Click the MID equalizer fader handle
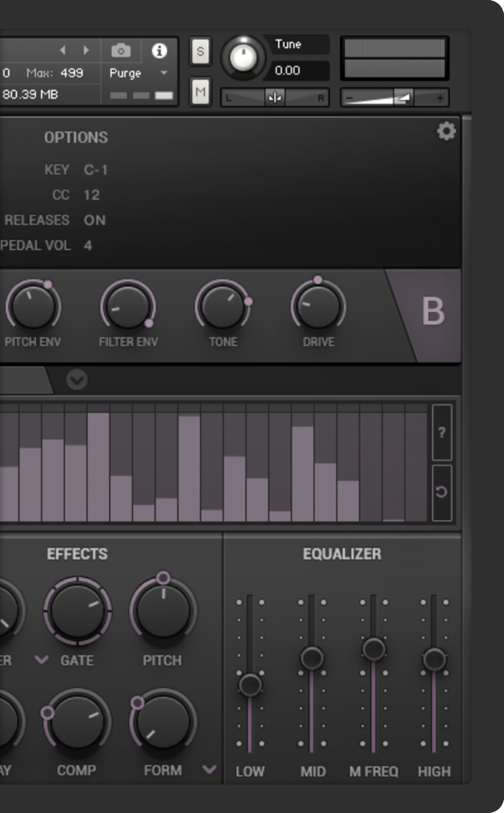Image resolution: width=504 pixels, height=813 pixels. [312, 658]
